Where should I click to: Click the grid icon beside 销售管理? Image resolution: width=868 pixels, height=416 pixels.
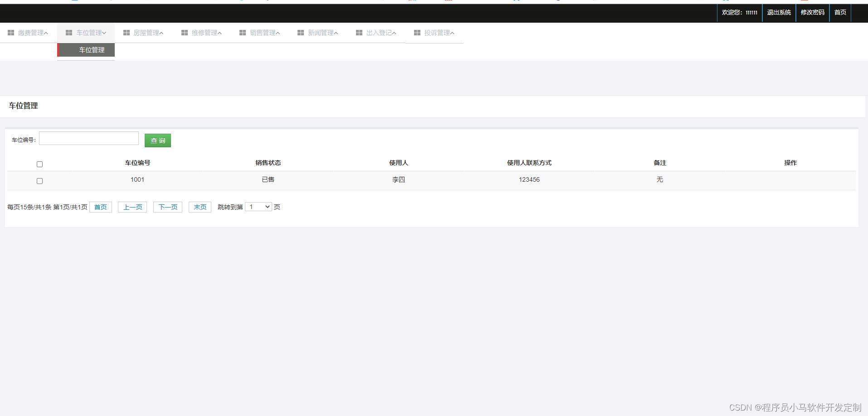[x=242, y=32]
